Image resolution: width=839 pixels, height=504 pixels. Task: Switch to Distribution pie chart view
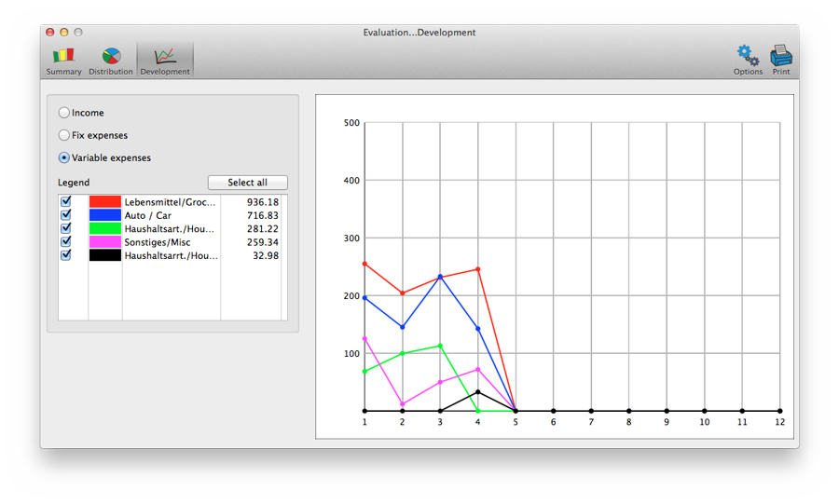pyautogui.click(x=111, y=58)
